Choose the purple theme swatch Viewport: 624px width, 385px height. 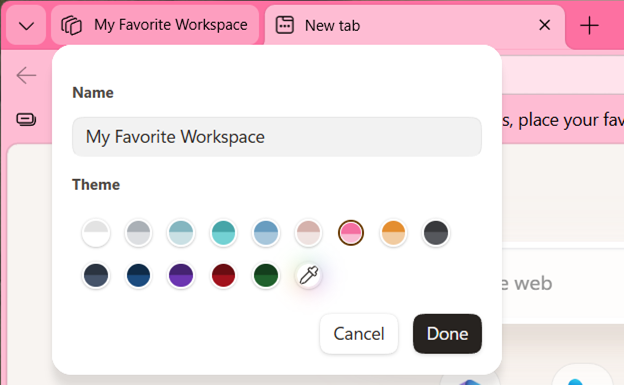181,275
